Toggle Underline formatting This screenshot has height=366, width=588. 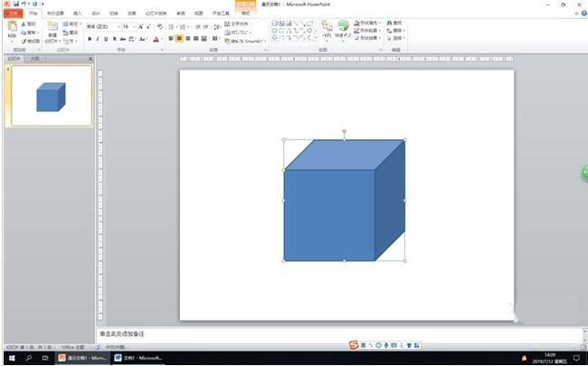click(106, 39)
